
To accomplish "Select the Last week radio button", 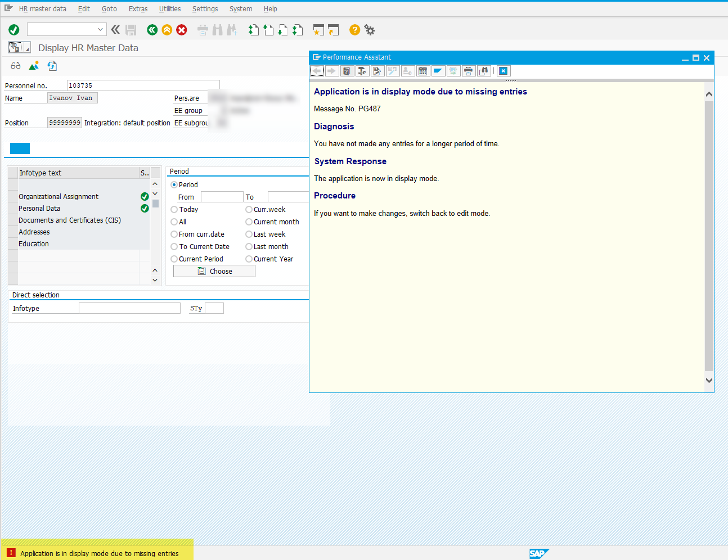I will [249, 234].
